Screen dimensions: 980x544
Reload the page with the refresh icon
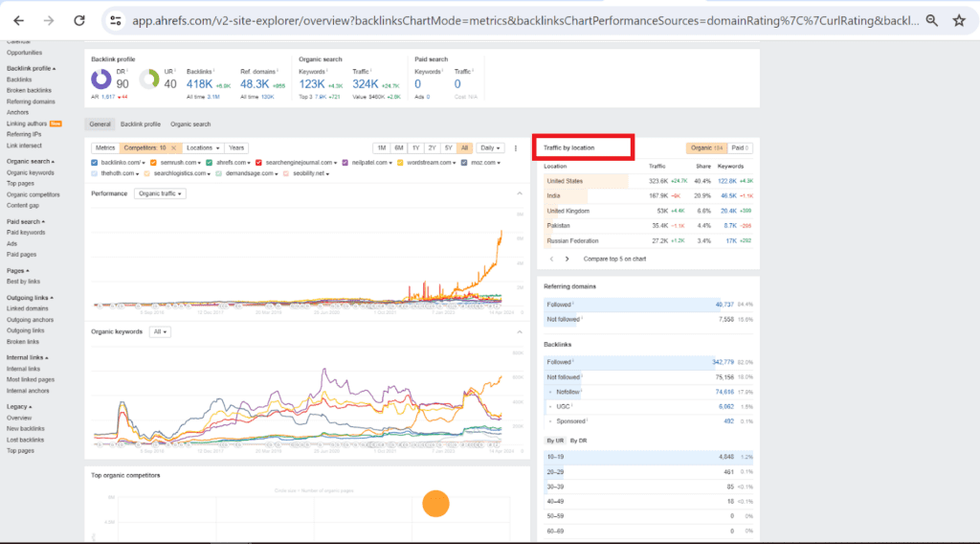pyautogui.click(x=79, y=21)
